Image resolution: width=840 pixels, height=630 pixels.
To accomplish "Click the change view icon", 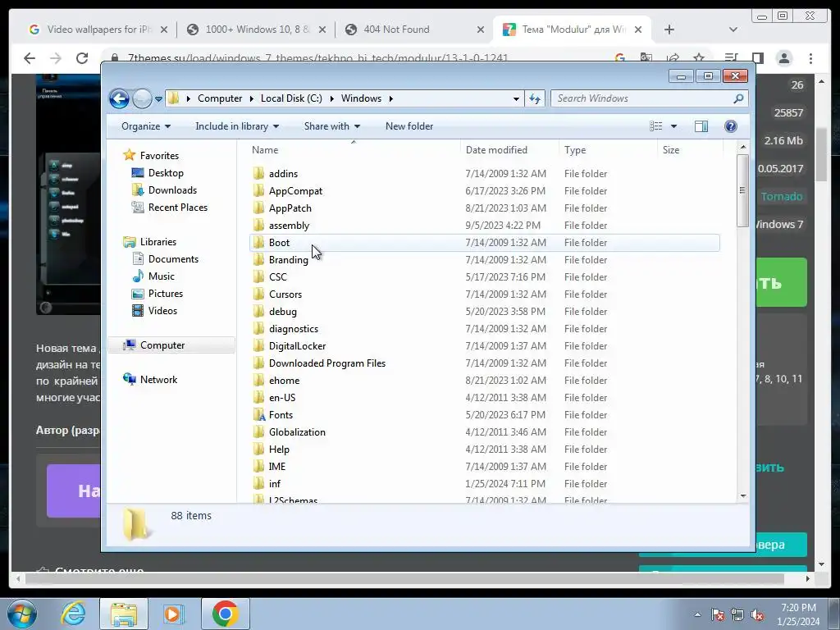I will pyautogui.click(x=656, y=126).
